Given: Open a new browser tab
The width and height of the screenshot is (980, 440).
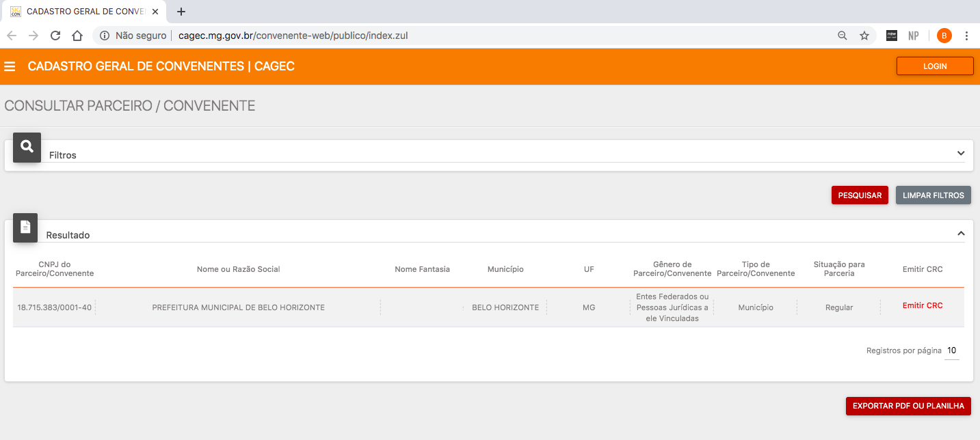Looking at the screenshot, I should tap(181, 12).
